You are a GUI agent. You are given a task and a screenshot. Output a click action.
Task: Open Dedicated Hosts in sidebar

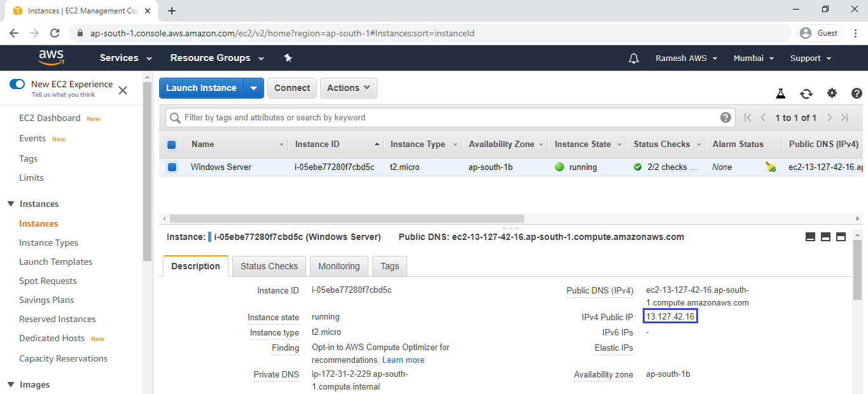(x=52, y=338)
